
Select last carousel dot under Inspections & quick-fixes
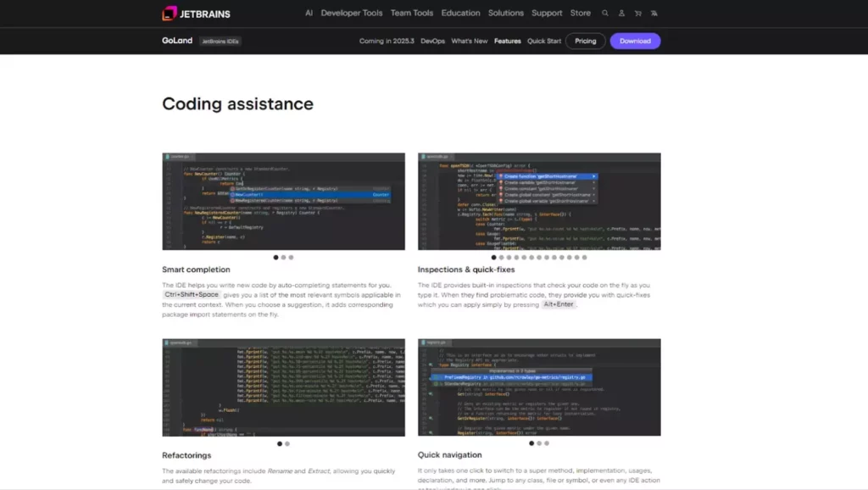(x=583, y=257)
